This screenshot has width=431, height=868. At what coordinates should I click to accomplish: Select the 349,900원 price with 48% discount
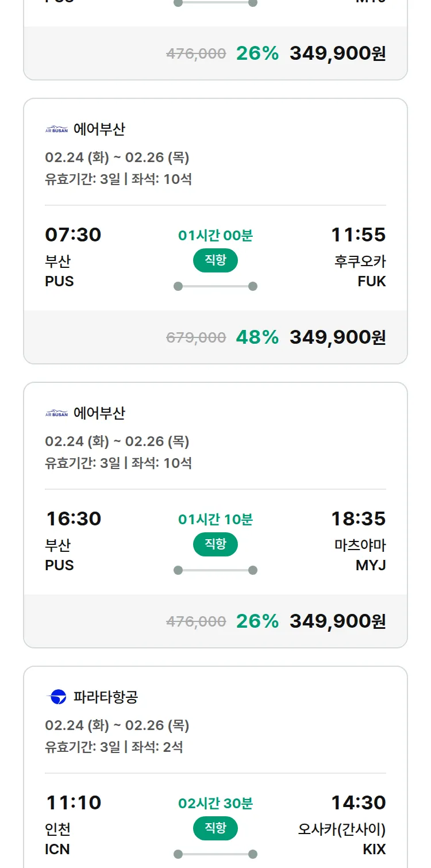point(337,337)
